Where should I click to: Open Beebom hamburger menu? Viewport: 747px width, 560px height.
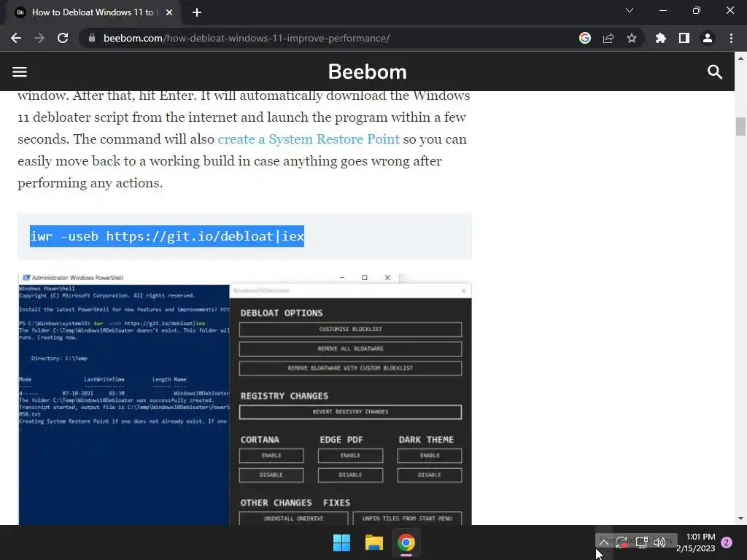coord(20,72)
